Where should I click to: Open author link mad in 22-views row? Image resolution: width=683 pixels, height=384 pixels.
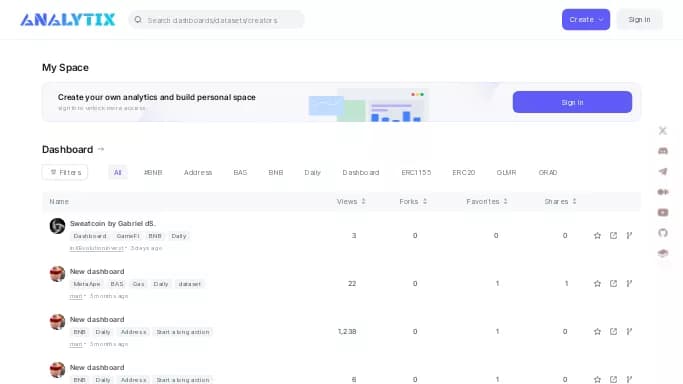pos(76,296)
